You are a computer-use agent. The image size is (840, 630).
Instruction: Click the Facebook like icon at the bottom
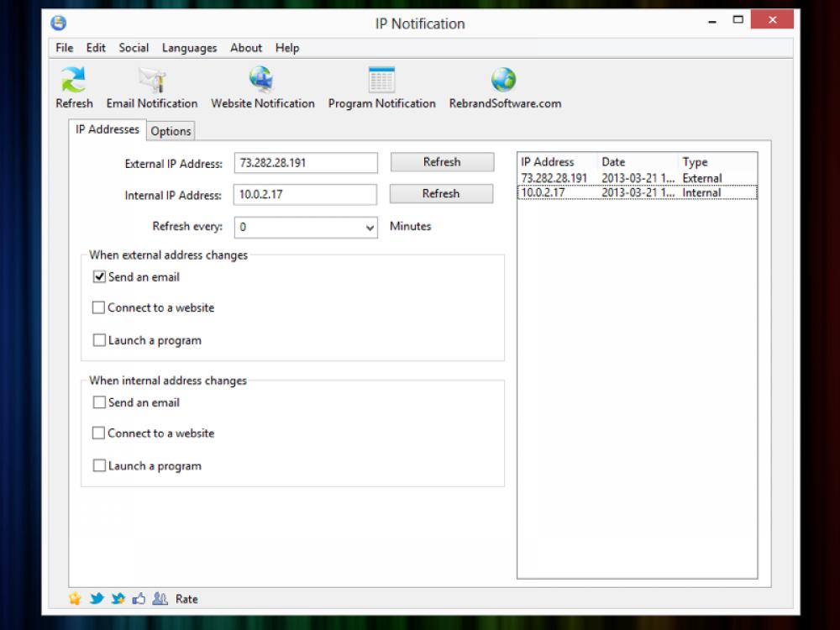[x=139, y=599]
